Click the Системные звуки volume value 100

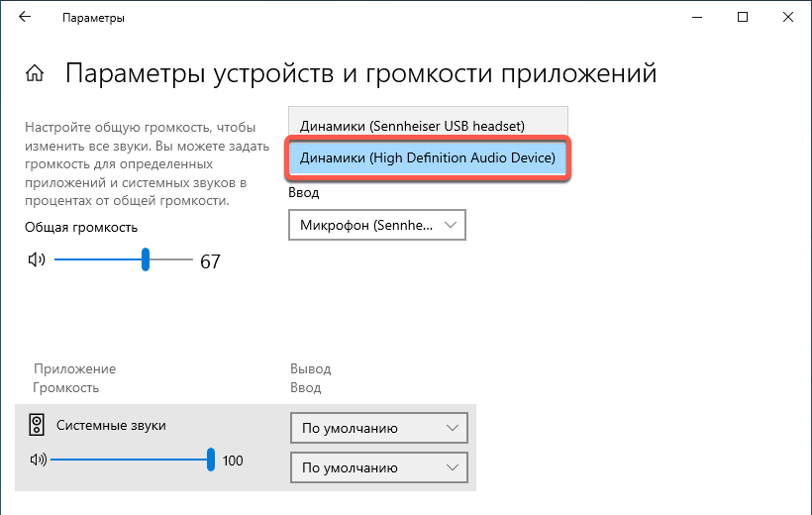232,461
